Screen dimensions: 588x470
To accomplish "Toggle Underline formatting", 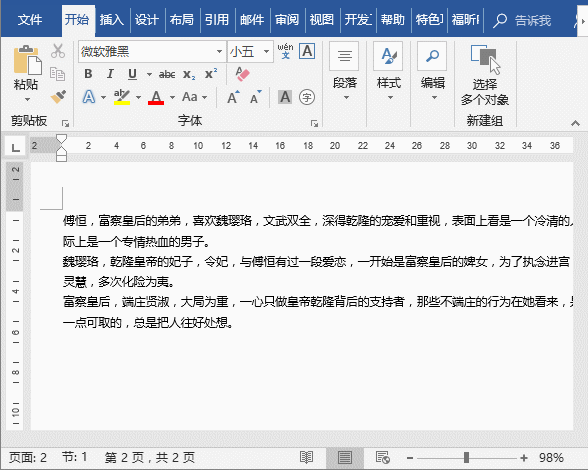I will point(132,74).
